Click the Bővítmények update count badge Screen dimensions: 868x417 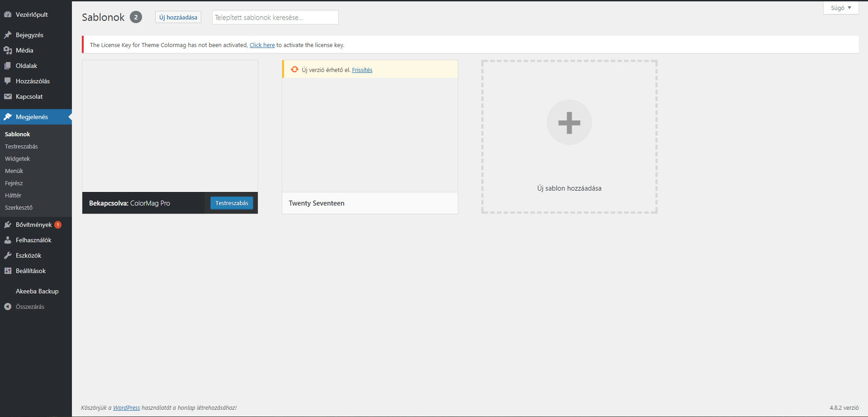coord(58,225)
